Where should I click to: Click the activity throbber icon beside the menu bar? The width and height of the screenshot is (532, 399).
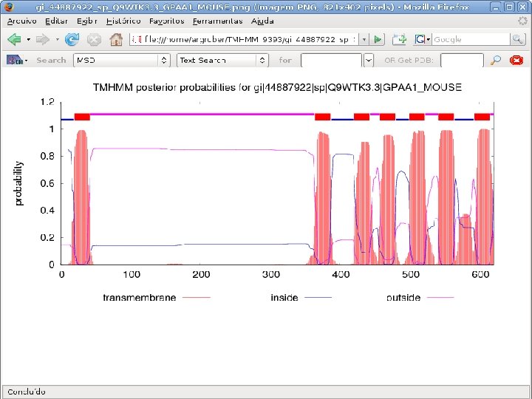click(x=522, y=21)
